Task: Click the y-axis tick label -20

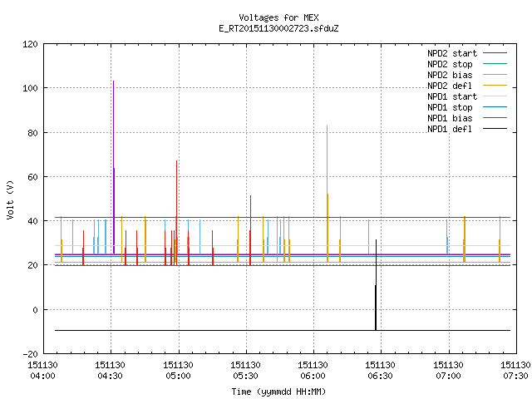Action: (x=30, y=354)
